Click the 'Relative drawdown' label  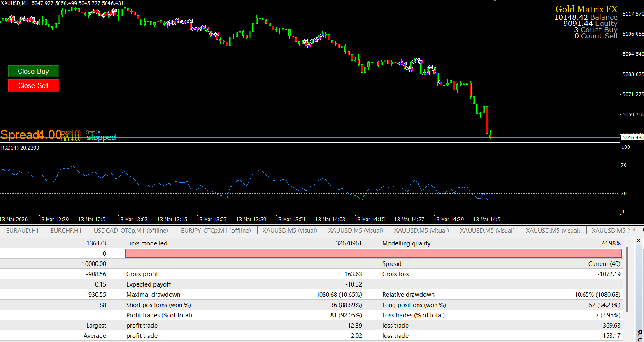tap(408, 295)
